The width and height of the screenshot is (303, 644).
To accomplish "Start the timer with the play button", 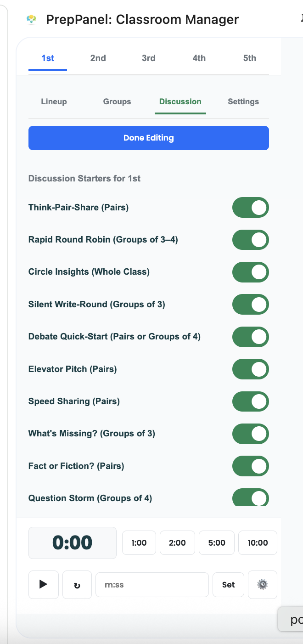I will click(x=44, y=584).
